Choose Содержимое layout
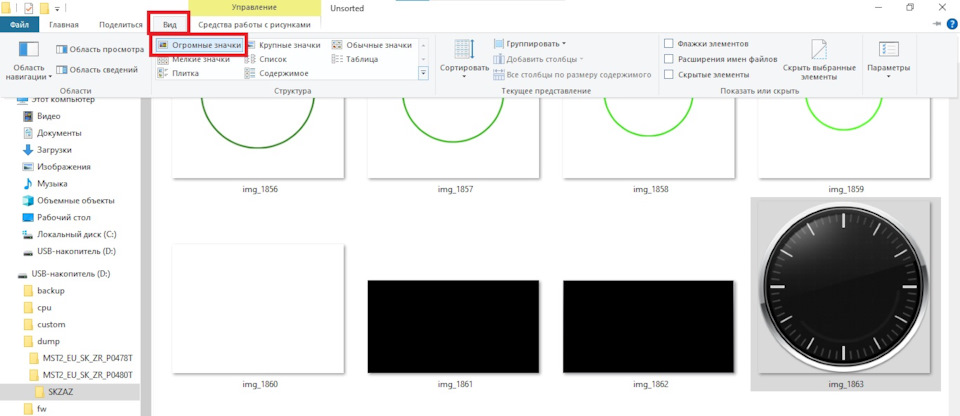This screenshot has height=416, width=960. click(x=276, y=74)
